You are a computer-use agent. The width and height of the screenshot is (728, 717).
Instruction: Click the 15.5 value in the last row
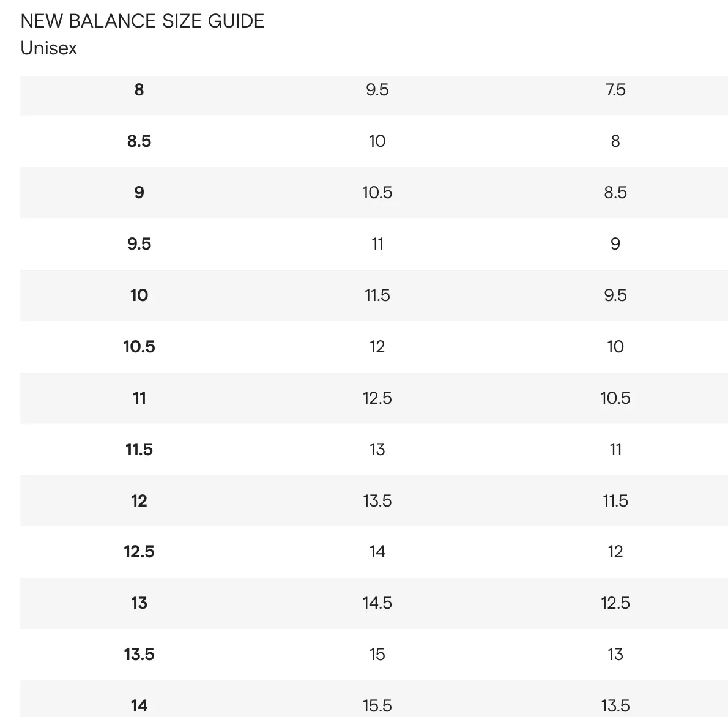(377, 706)
